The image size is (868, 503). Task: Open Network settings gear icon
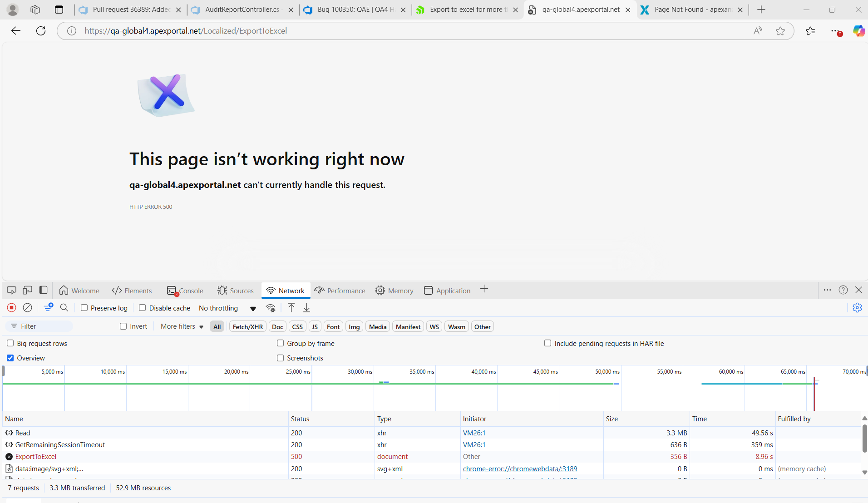click(857, 308)
